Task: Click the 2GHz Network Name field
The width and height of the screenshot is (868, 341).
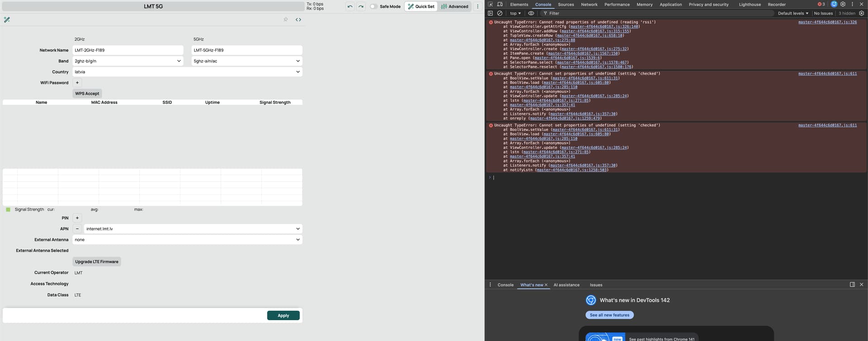Action: click(x=128, y=50)
